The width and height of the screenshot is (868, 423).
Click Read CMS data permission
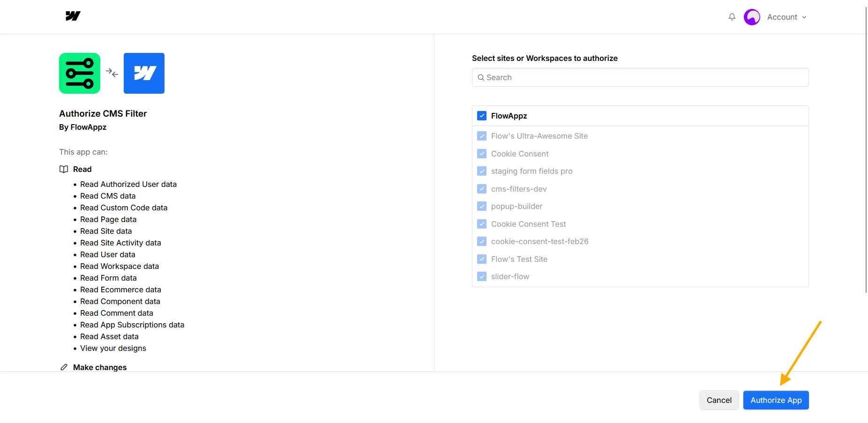click(x=108, y=196)
